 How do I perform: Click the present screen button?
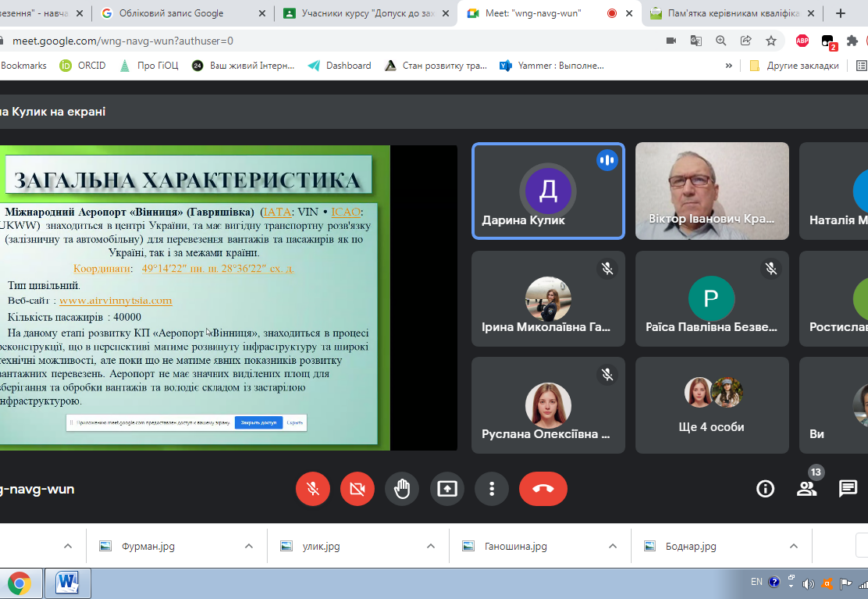[x=447, y=488]
